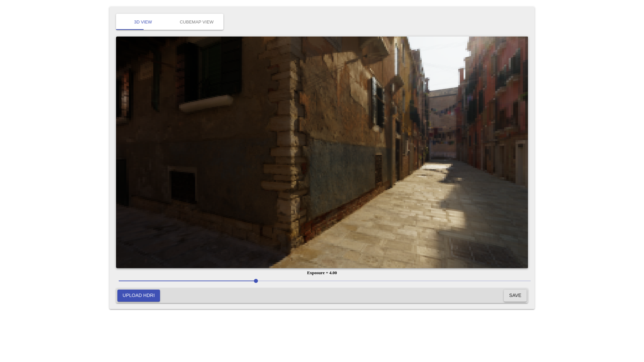Open the Cubemap View tab

[197, 22]
